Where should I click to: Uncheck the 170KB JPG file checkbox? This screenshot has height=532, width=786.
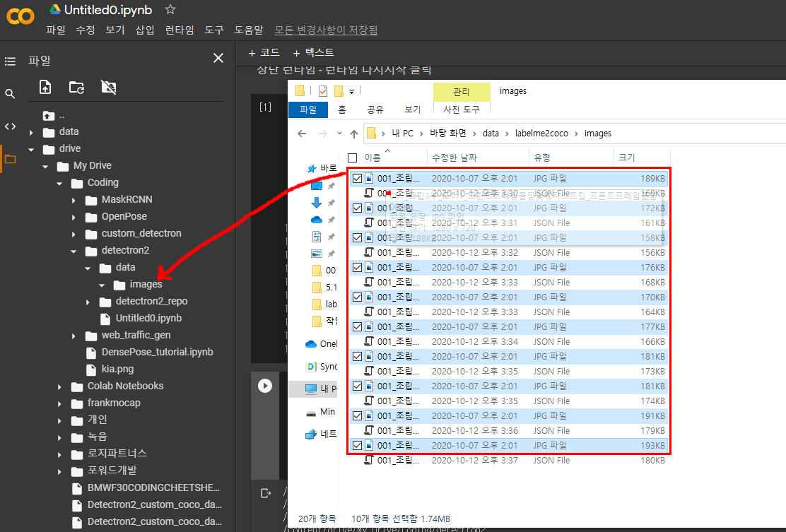(358, 297)
